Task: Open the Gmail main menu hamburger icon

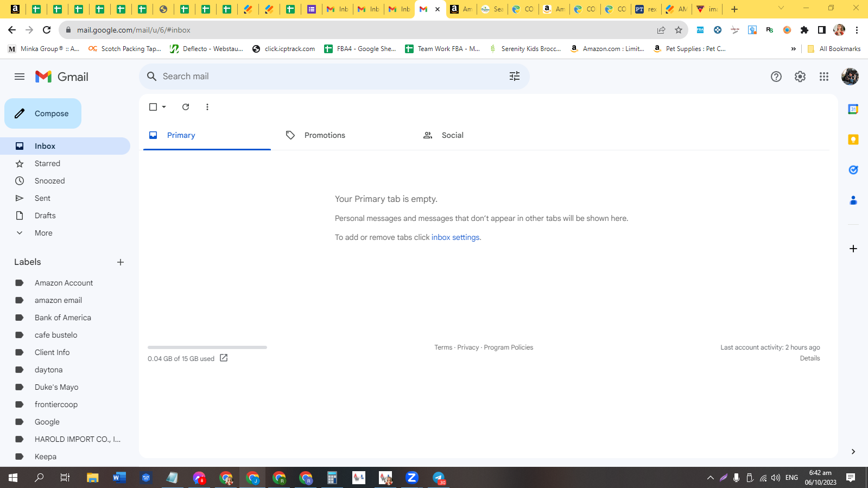Action: (x=20, y=77)
